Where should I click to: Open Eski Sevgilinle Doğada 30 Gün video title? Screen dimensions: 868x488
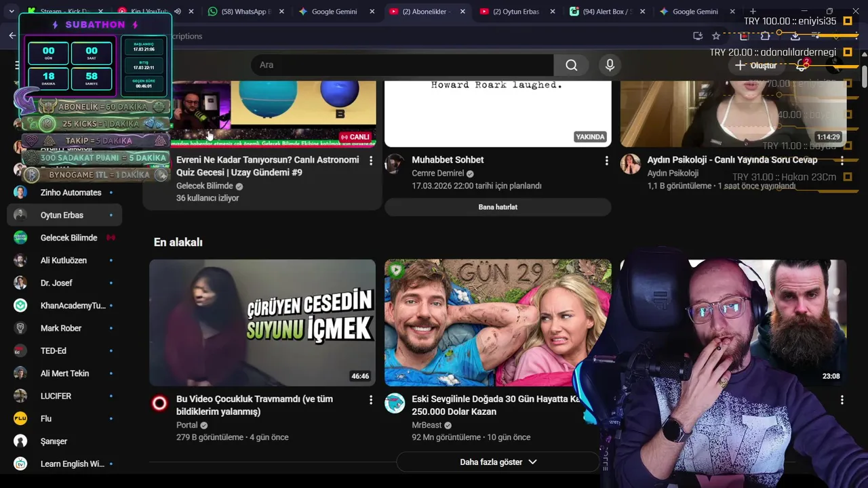pos(496,405)
